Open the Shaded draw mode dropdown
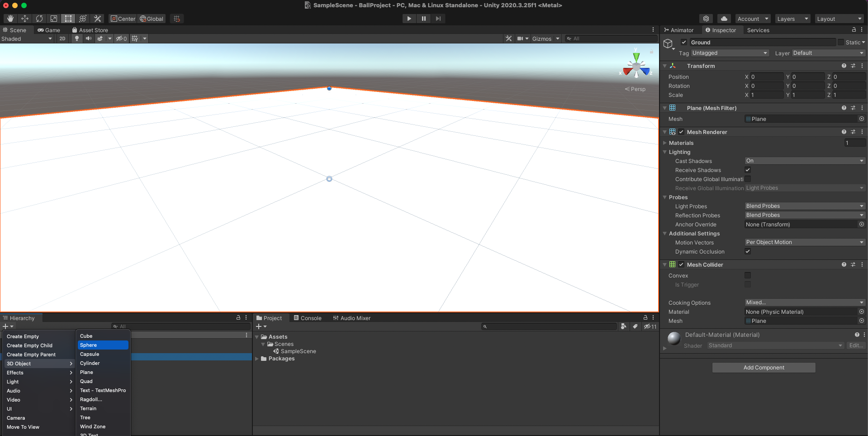Image resolution: width=868 pixels, height=436 pixels. pos(27,38)
